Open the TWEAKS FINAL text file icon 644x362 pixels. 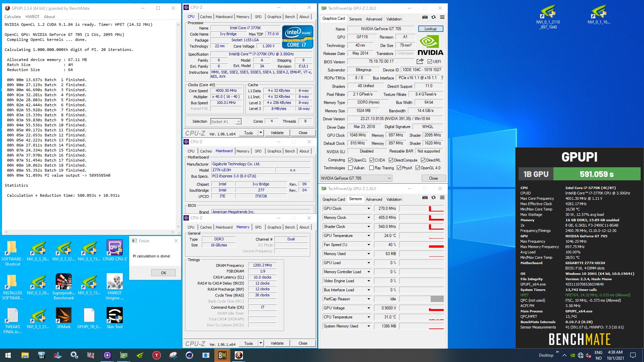[x=12, y=321]
